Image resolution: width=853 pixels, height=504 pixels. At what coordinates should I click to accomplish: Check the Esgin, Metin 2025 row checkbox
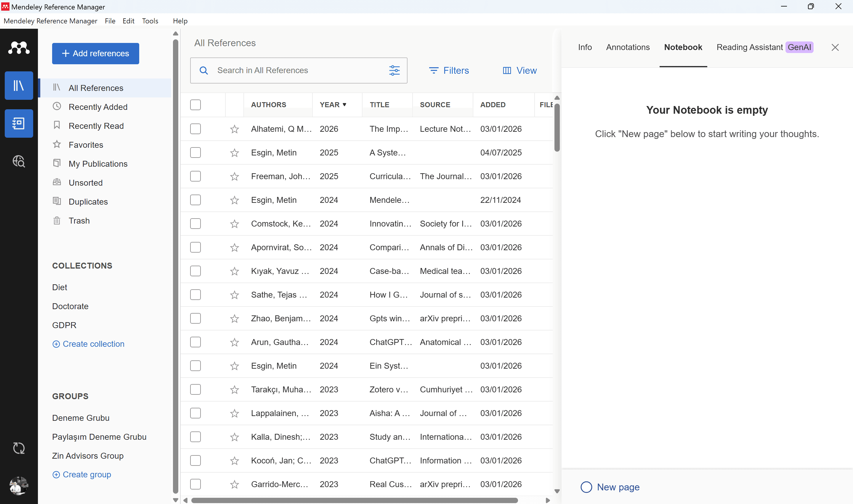tap(195, 153)
